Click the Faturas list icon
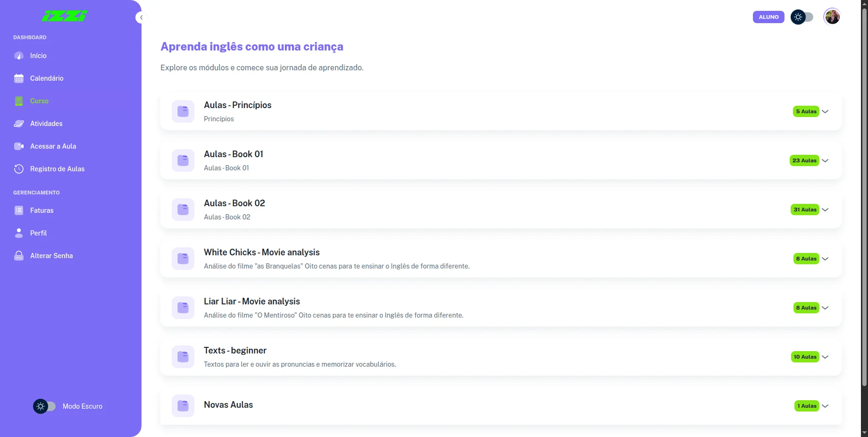The image size is (868, 437). 19,210
